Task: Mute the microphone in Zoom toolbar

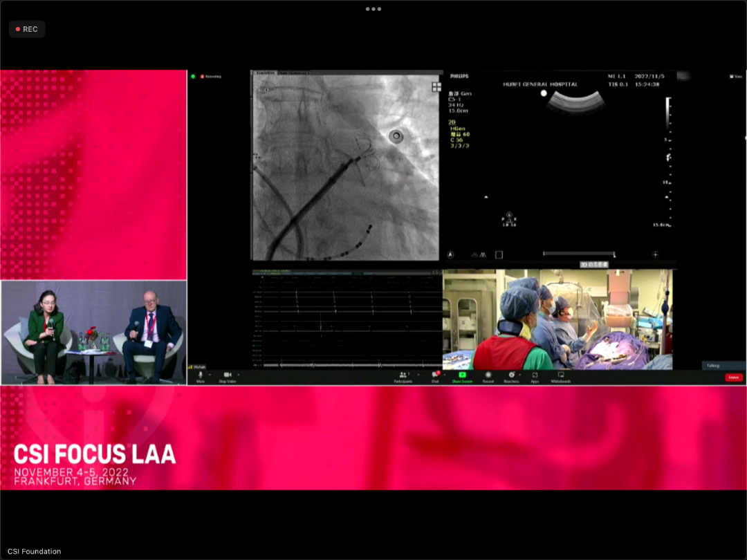Action: (x=201, y=375)
